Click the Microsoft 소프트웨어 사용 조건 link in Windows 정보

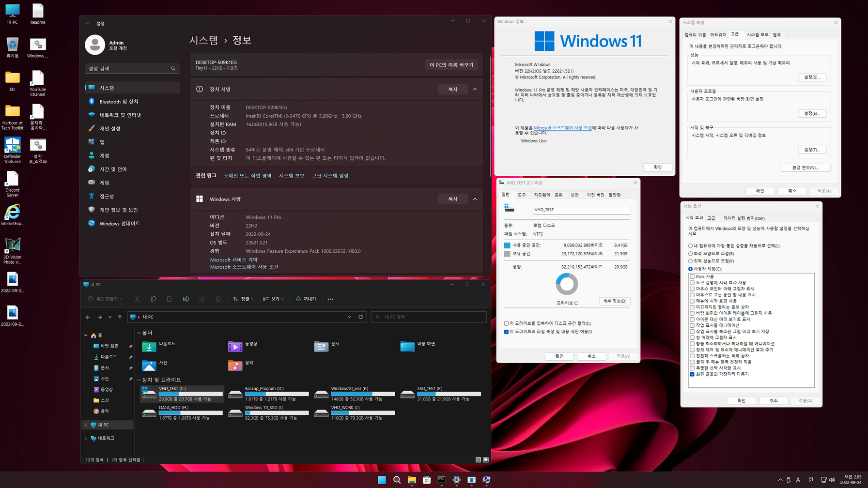(562, 128)
